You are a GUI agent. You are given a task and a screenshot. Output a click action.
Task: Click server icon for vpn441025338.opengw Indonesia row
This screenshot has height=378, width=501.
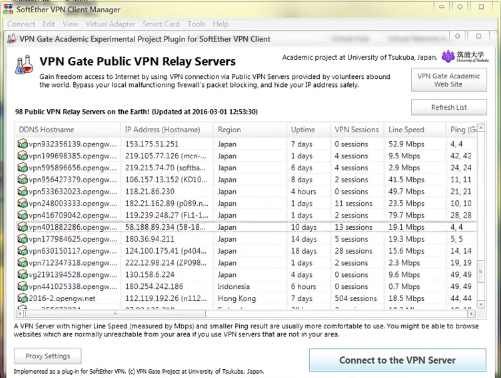point(22,286)
